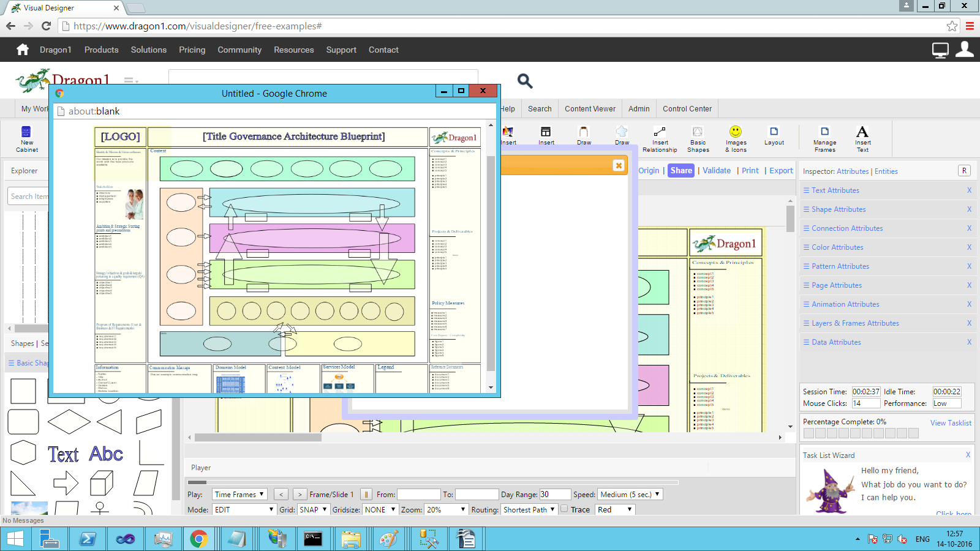Enable the Trace checkbox
The width and height of the screenshot is (980, 551).
[x=564, y=509]
